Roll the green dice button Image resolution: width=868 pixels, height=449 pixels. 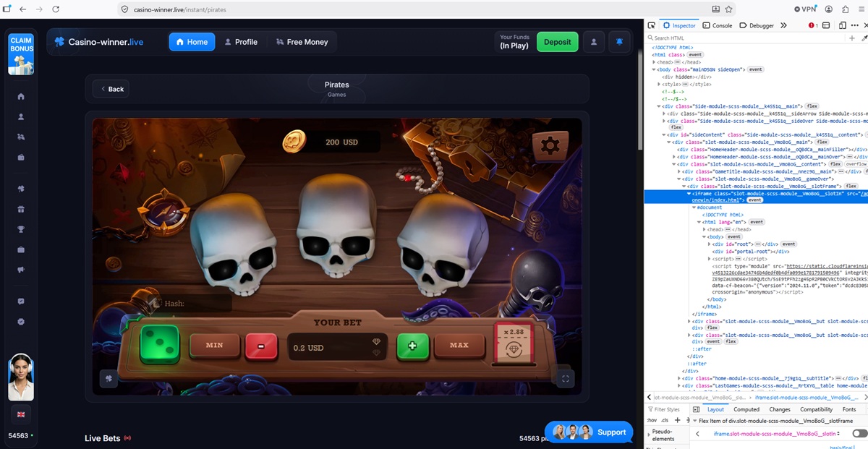[159, 345]
